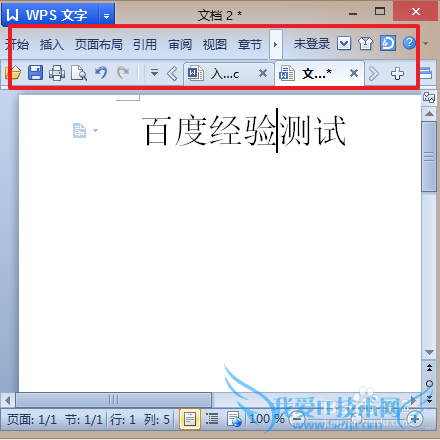440x440 pixels.
Task: Expand the arrow next to the help icon
Action: [x=426, y=43]
